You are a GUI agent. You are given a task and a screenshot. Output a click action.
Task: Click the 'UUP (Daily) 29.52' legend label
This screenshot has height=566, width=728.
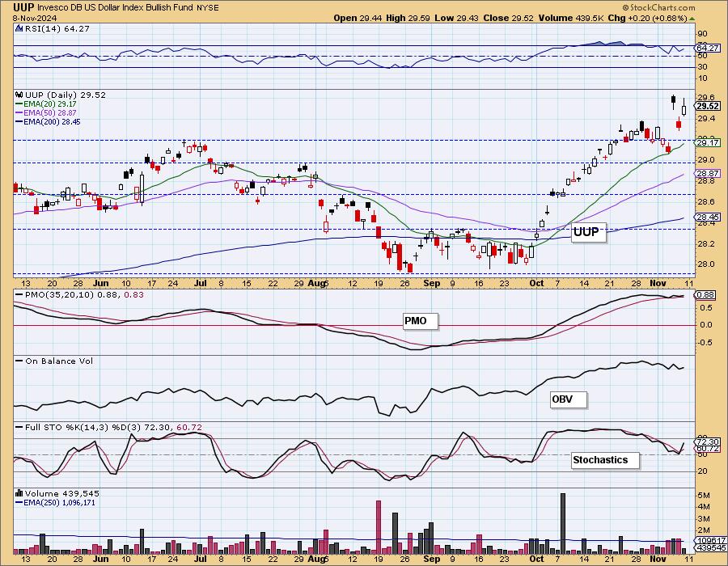tap(66, 95)
